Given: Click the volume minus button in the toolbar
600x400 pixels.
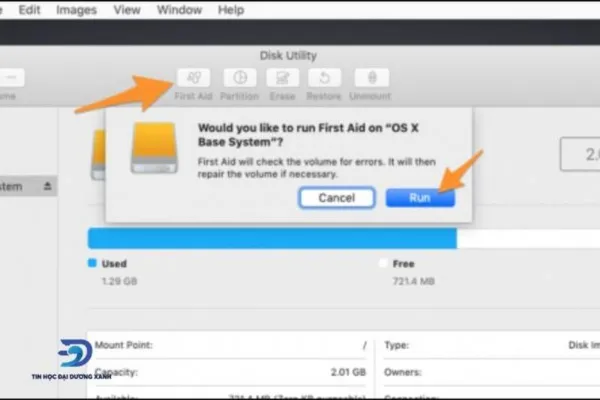Looking at the screenshot, I should click(11, 78).
